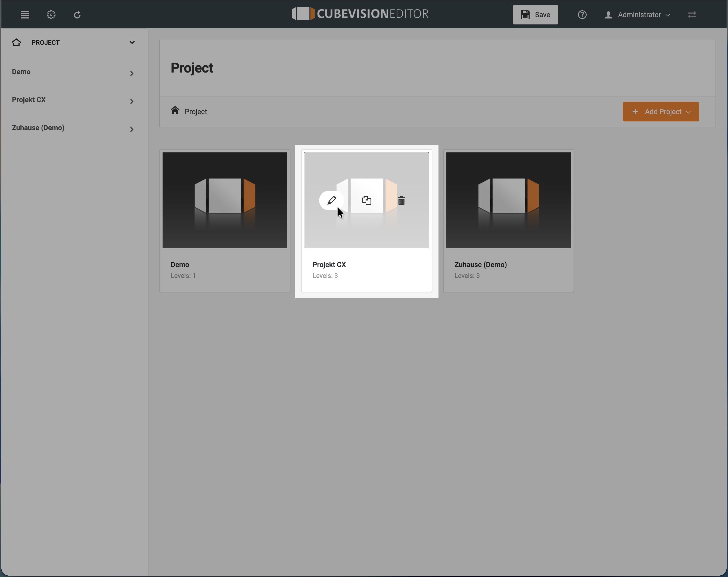Expand the Demo sidebar item arrow
The height and width of the screenshot is (577, 728).
click(x=132, y=74)
